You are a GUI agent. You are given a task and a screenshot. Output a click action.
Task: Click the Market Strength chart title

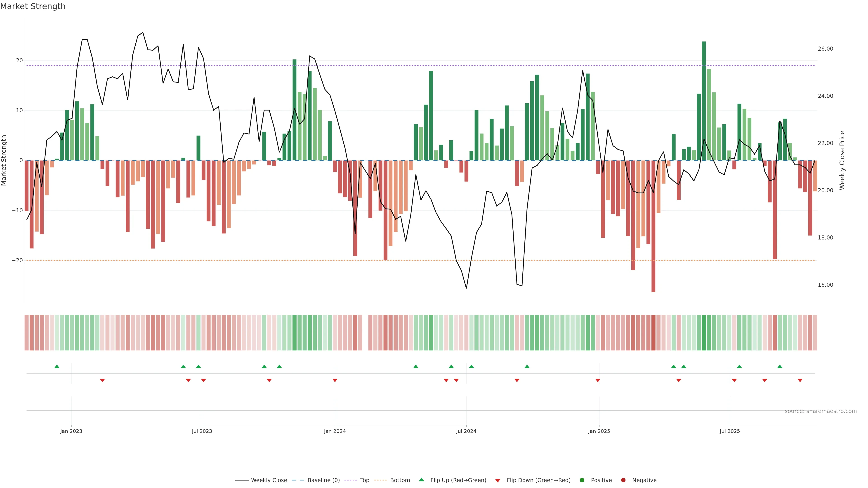click(33, 6)
